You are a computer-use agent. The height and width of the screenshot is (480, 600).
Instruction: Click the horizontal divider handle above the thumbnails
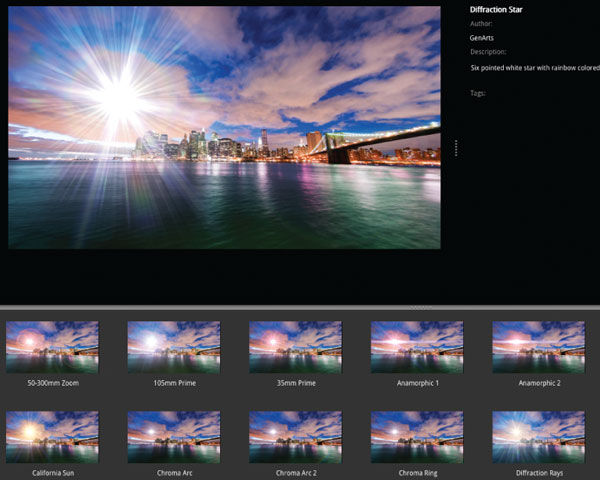click(300, 307)
